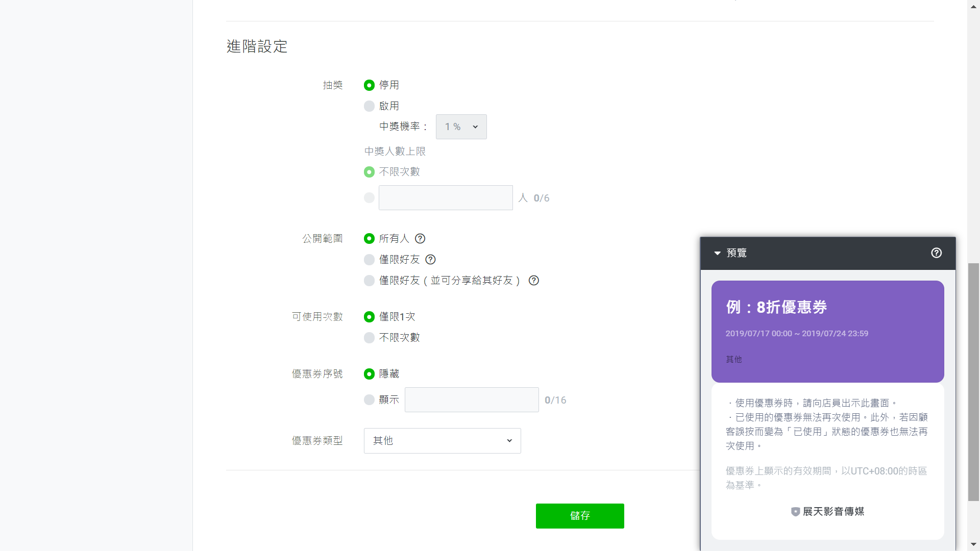Click the green 儲存 button
This screenshot has width=980, height=551.
[x=580, y=516]
